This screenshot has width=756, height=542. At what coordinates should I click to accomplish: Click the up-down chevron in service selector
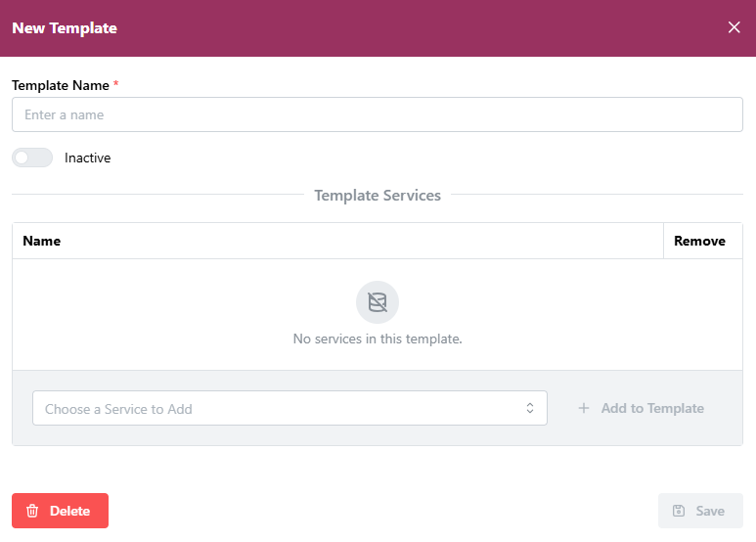click(530, 408)
